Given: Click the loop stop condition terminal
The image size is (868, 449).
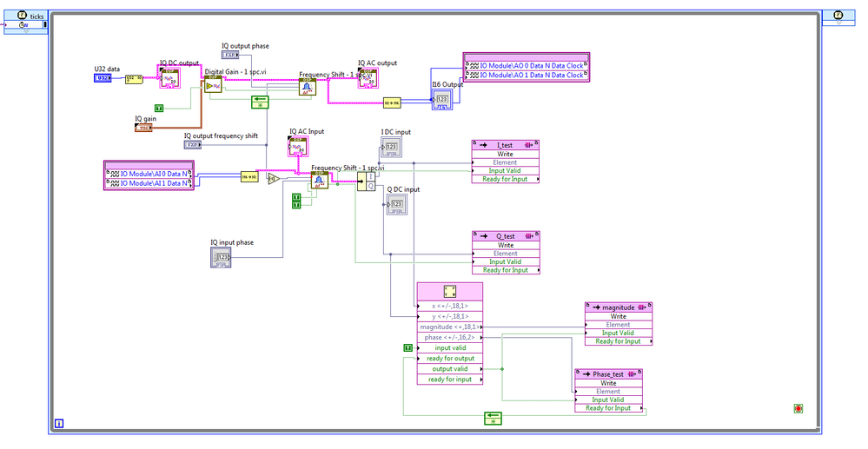Looking at the screenshot, I should (x=798, y=408).
